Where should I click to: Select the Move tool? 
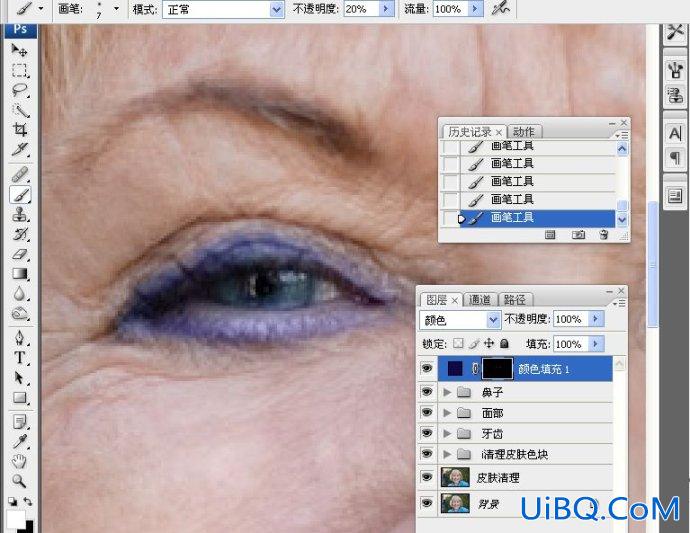(x=19, y=50)
